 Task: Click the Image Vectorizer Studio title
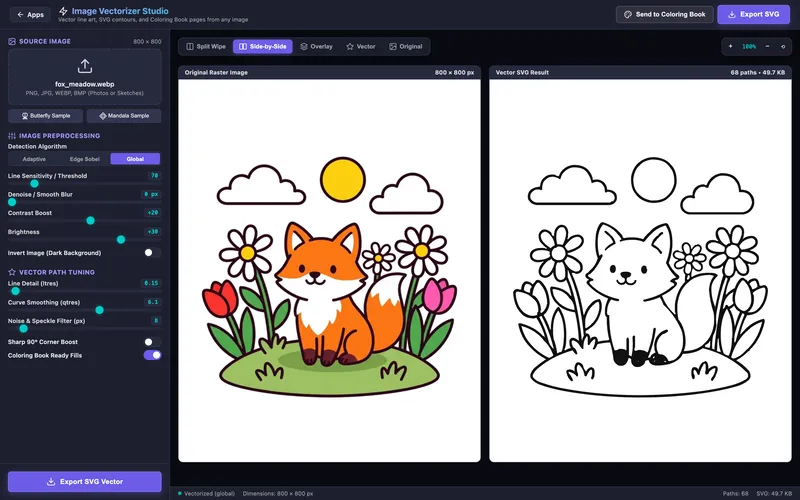(x=120, y=11)
